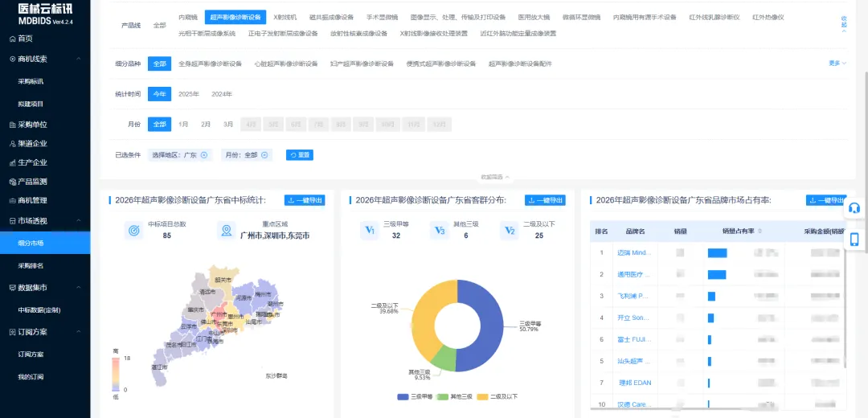Select the 2月 month filter
Viewport: 868px width, 418px height.
[x=206, y=125]
